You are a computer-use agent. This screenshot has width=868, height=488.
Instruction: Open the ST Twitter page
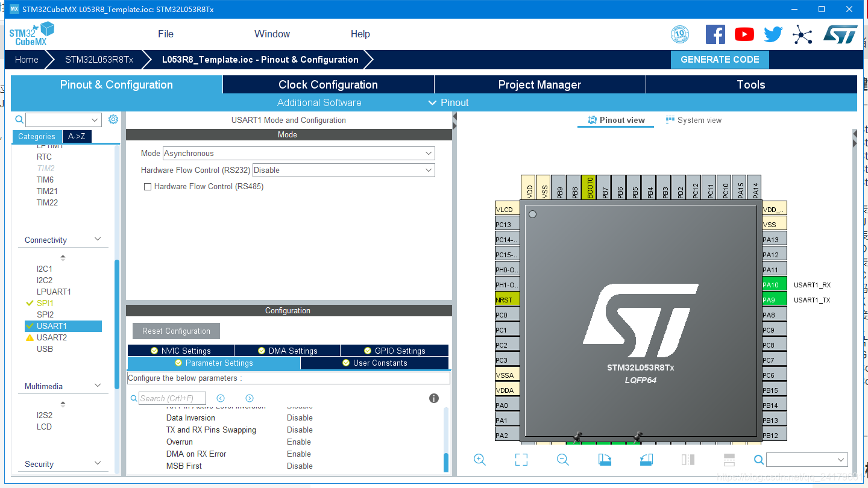(773, 34)
